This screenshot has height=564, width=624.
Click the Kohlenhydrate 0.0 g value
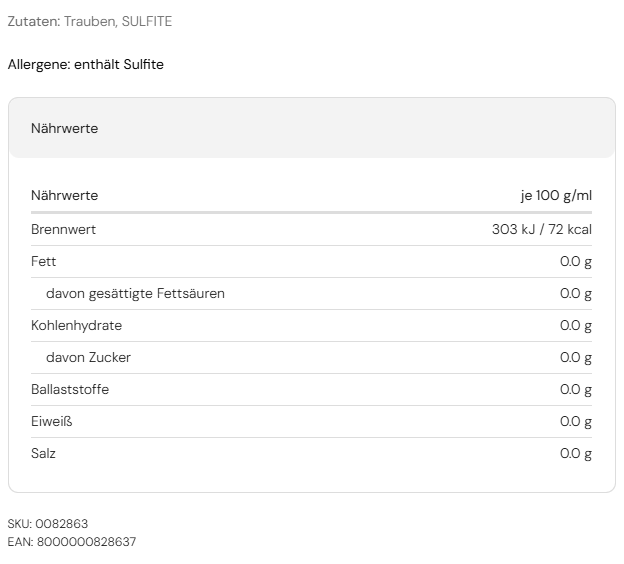pyautogui.click(x=576, y=325)
